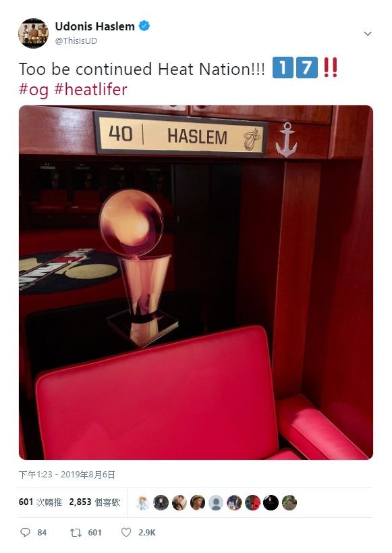392x553 pixels.
Task: View the 2,853 個喜歡 likes list
Action: (95, 502)
